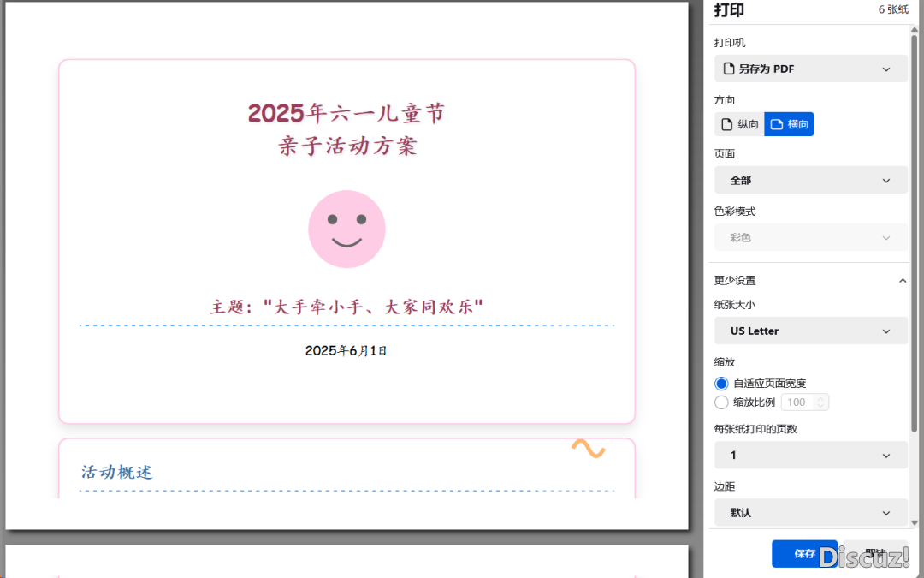Click the document icon in the 另存为 PDF printer selector

point(729,69)
